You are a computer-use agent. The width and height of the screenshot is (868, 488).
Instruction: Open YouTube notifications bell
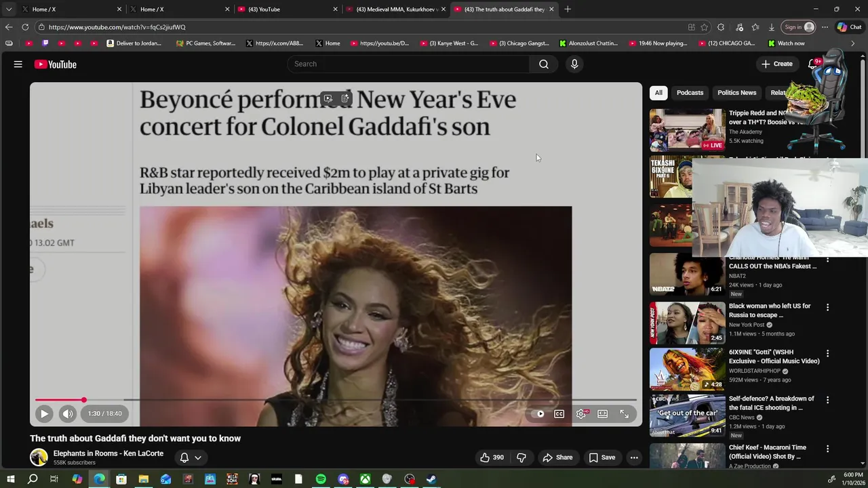(x=812, y=64)
